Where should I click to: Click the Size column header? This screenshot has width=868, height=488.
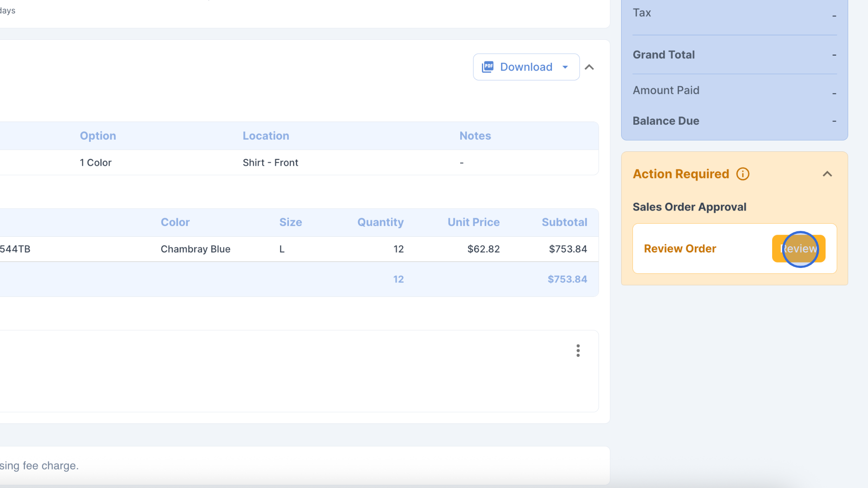tap(290, 222)
